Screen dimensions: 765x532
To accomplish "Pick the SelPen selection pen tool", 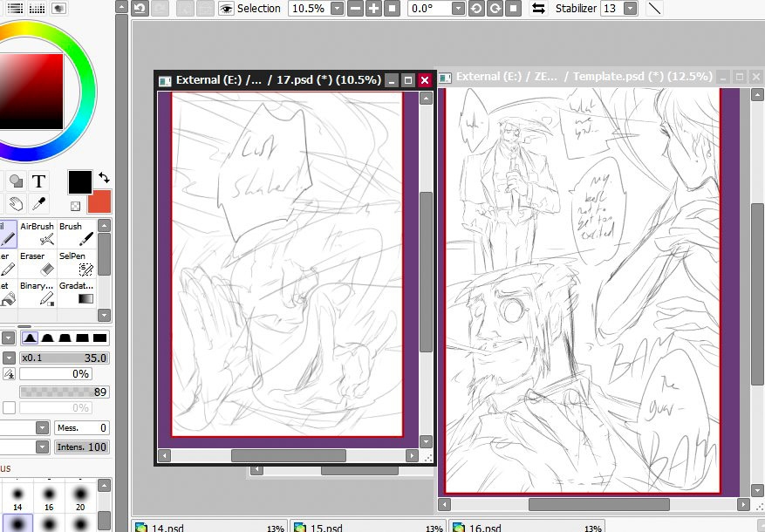I will [x=77, y=263].
